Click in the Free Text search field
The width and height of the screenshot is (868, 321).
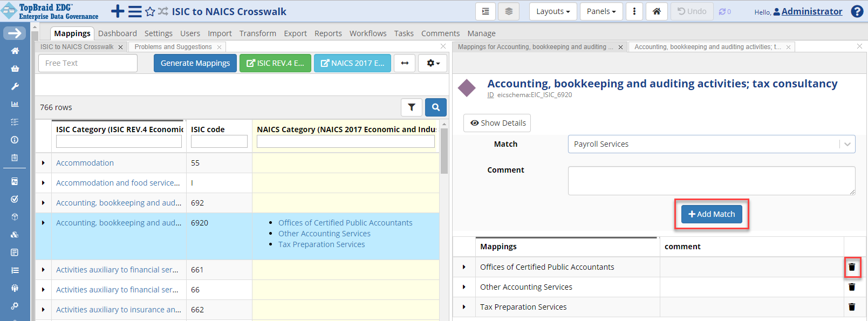(x=88, y=63)
